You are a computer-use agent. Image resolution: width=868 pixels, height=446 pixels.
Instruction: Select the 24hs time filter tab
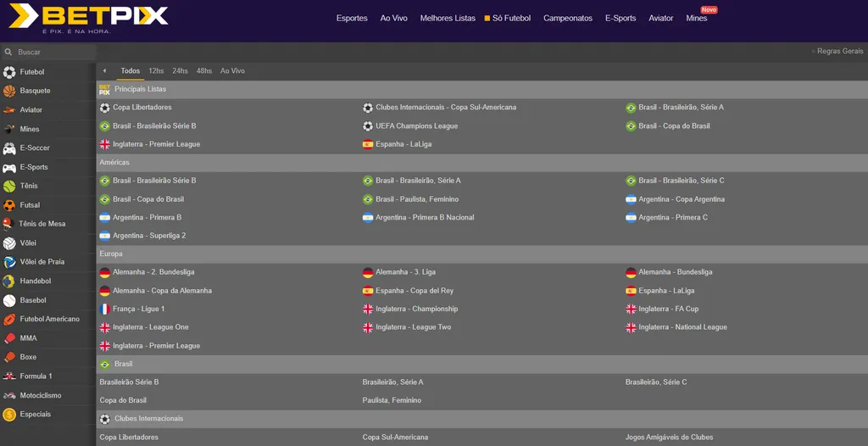point(180,71)
